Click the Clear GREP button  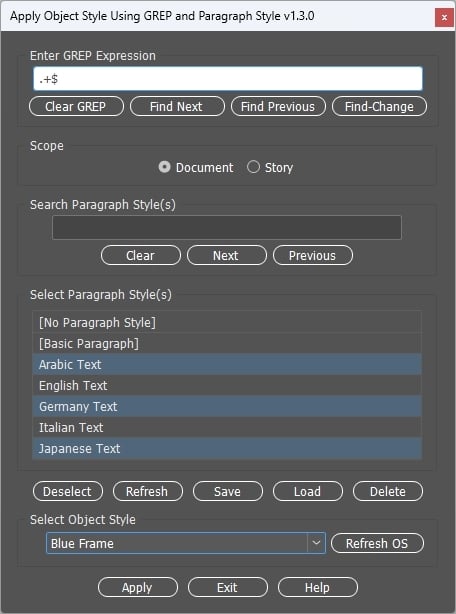point(76,107)
